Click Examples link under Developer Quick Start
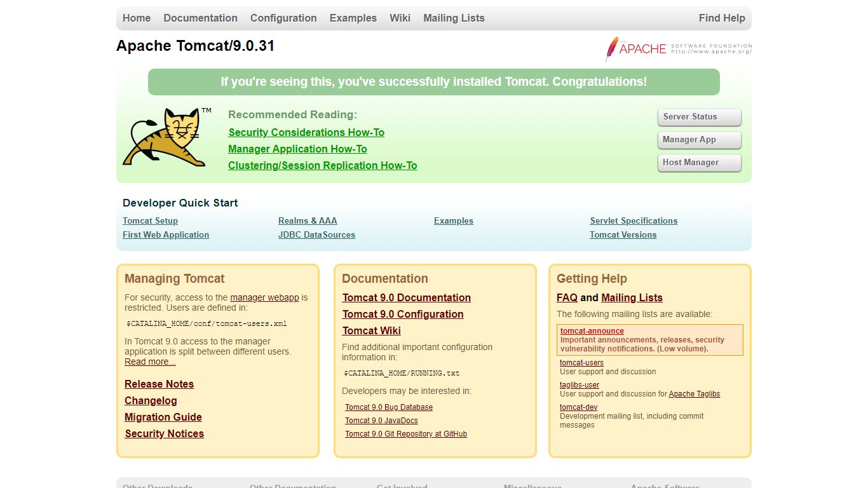 tap(454, 220)
